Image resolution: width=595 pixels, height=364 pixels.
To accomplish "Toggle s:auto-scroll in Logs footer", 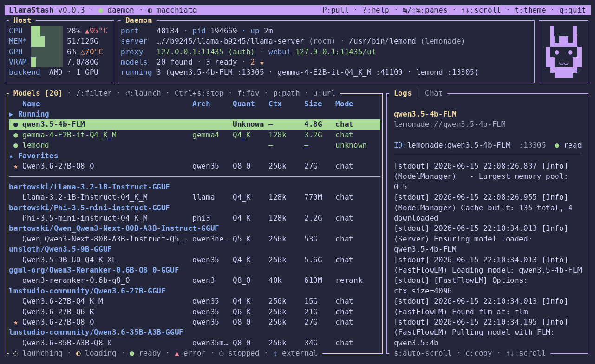I will coord(423,353).
